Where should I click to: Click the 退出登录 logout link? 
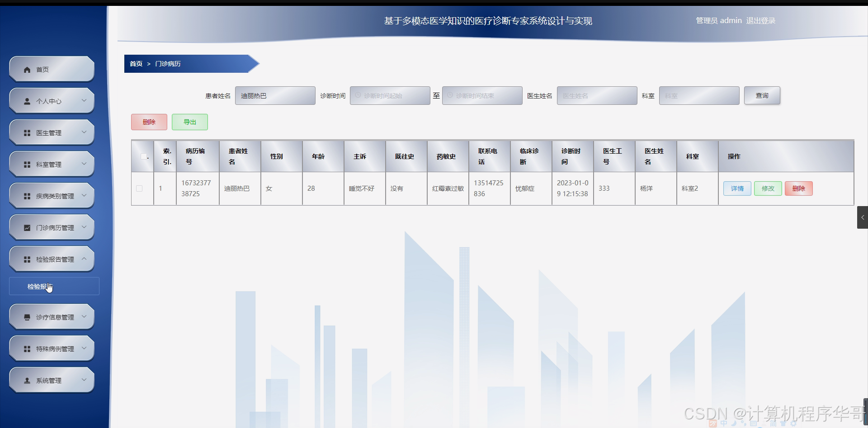[761, 21]
